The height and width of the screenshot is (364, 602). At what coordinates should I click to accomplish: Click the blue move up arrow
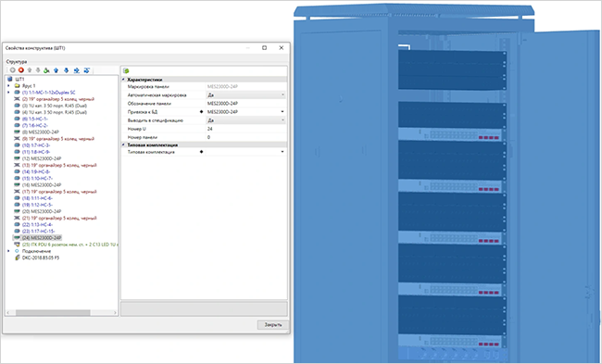56,70
